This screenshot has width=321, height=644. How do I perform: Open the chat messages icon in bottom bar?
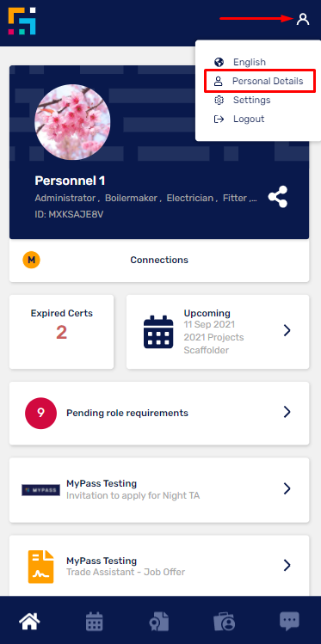[x=290, y=621]
